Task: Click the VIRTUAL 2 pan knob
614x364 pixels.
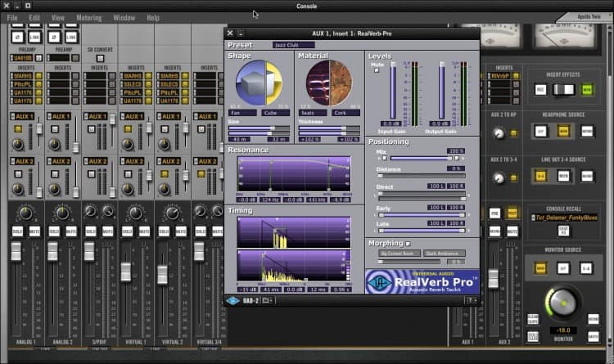Action: coord(172,213)
